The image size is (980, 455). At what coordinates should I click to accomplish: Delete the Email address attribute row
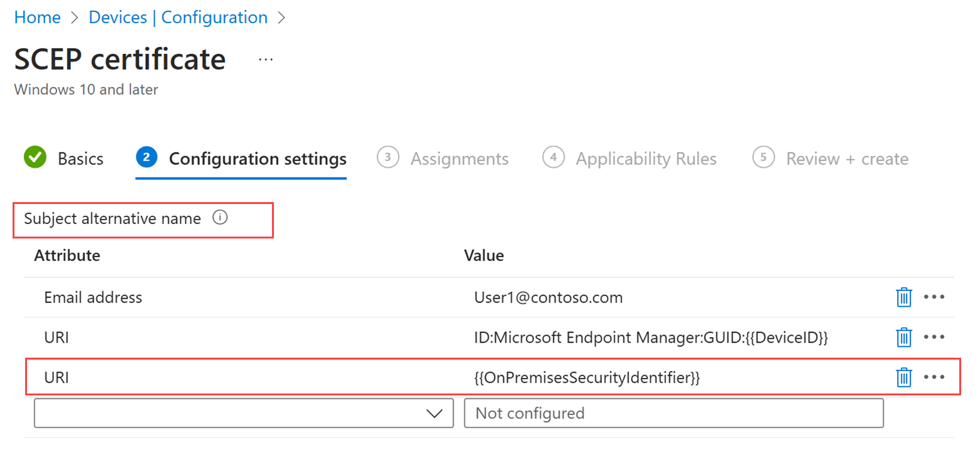905,297
